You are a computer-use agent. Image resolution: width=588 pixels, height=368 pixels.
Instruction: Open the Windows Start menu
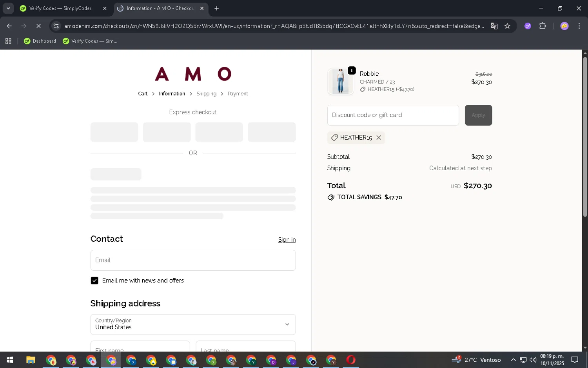tap(10, 360)
